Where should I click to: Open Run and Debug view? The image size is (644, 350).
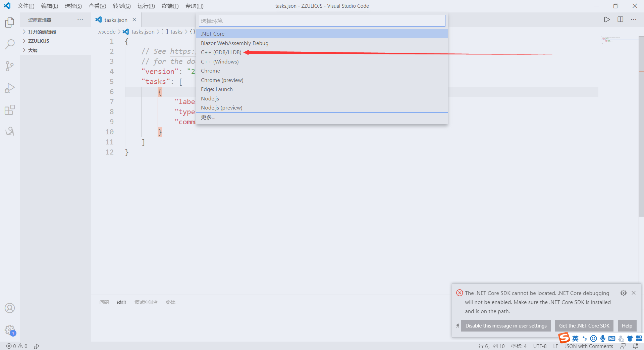[10, 88]
